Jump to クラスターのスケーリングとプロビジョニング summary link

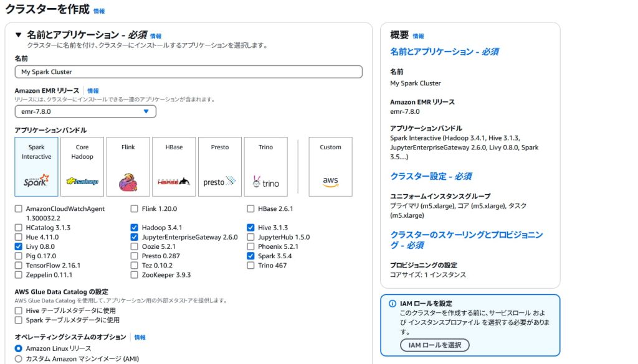click(x=466, y=240)
